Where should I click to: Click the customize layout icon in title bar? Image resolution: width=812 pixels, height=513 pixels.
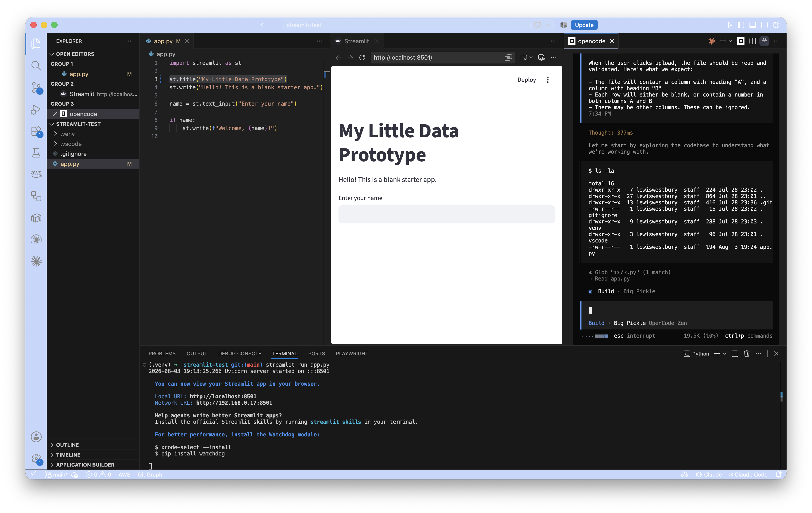729,25
